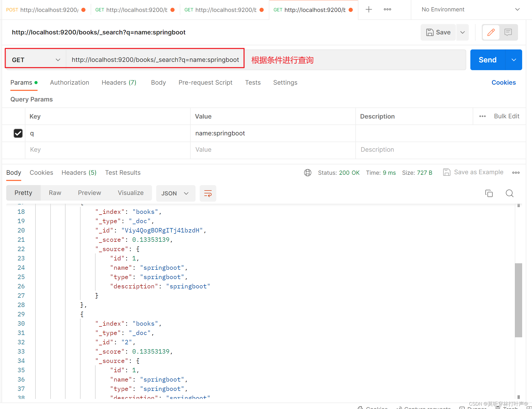
Task: Copy response with the copy icon
Action: [489, 193]
